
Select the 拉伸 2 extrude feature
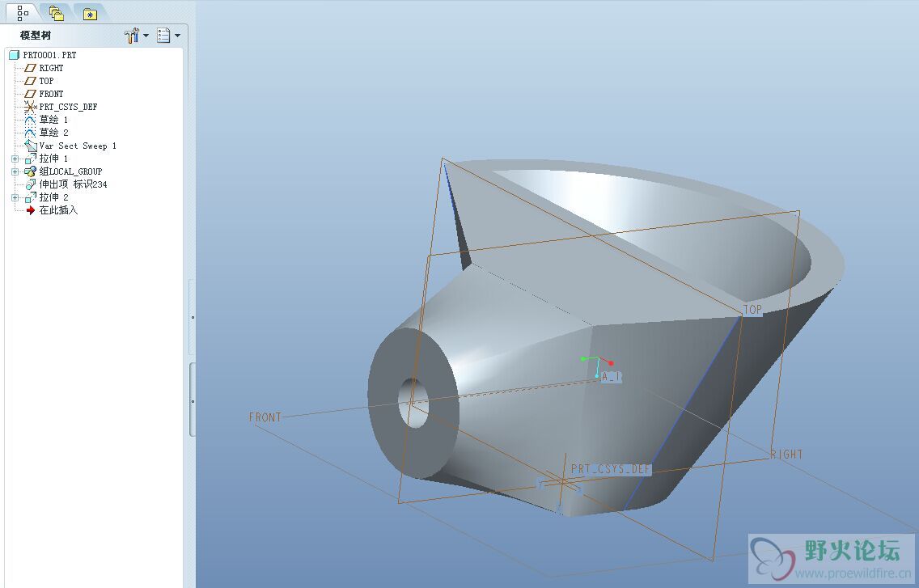[x=53, y=197]
